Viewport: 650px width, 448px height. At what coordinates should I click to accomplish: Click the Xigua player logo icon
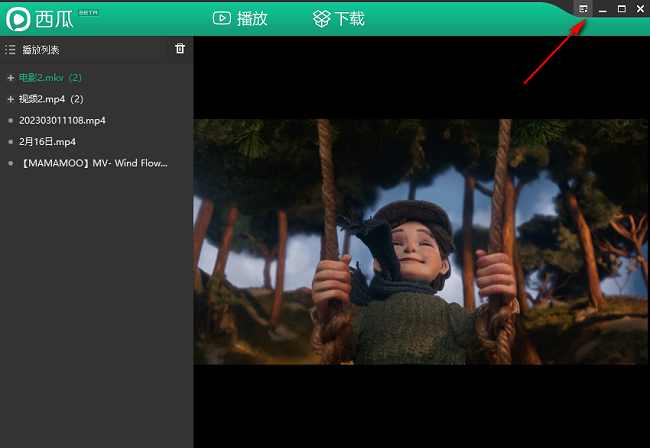pos(19,18)
